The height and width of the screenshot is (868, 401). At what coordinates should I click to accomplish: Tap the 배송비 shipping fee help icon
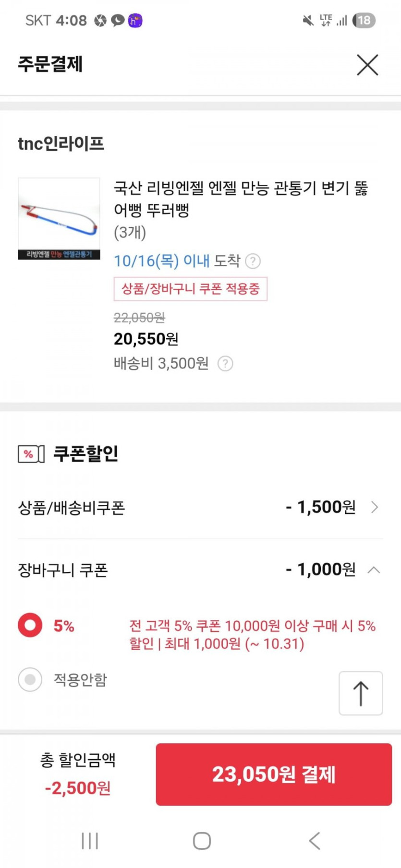pyautogui.click(x=225, y=364)
